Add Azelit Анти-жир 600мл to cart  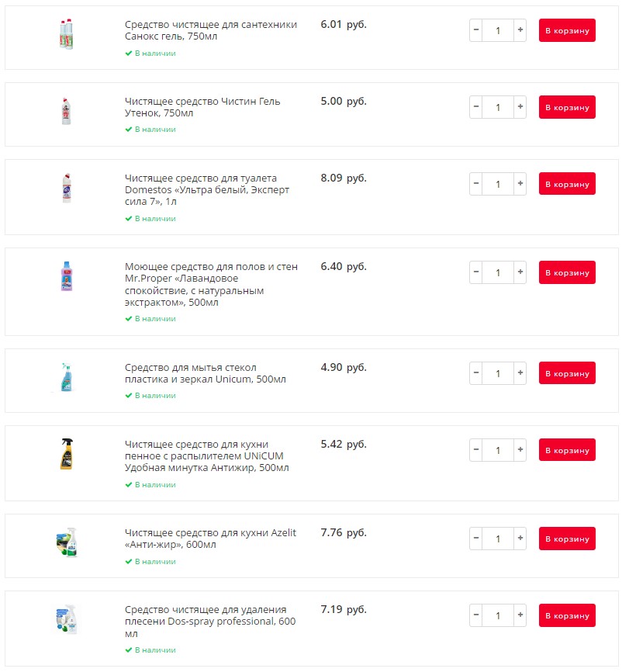(x=567, y=539)
